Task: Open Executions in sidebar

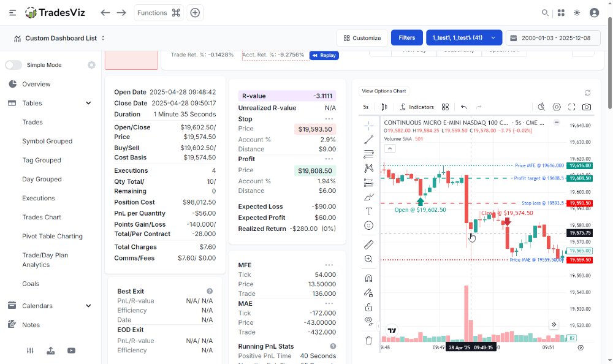Action: click(38, 198)
